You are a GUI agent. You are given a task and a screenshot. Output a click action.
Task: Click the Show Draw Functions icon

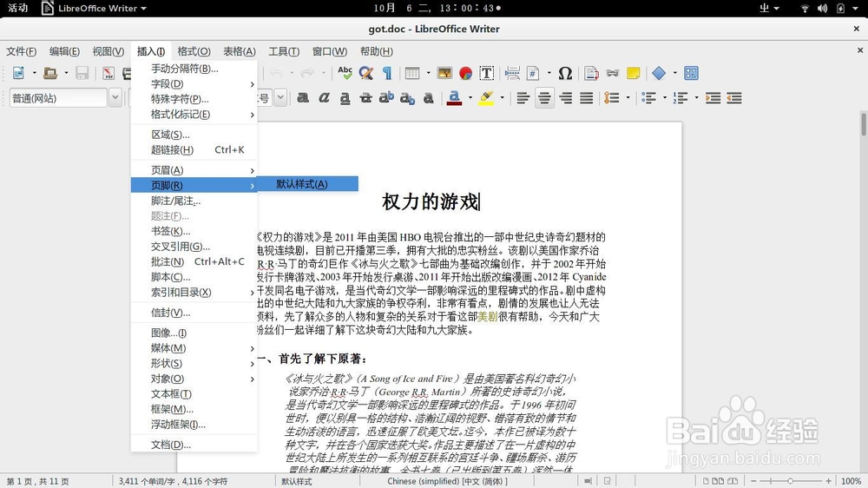click(x=691, y=73)
